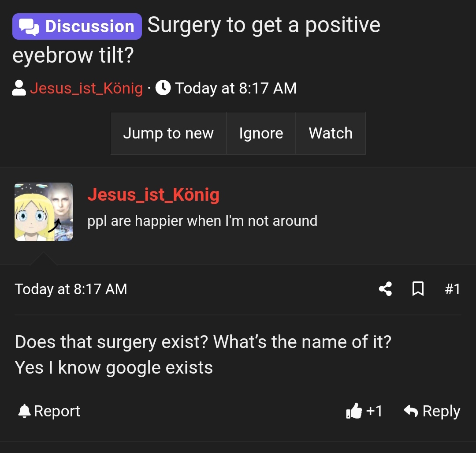
Task: Click the clock icon by the thread date
Action: [x=163, y=88]
